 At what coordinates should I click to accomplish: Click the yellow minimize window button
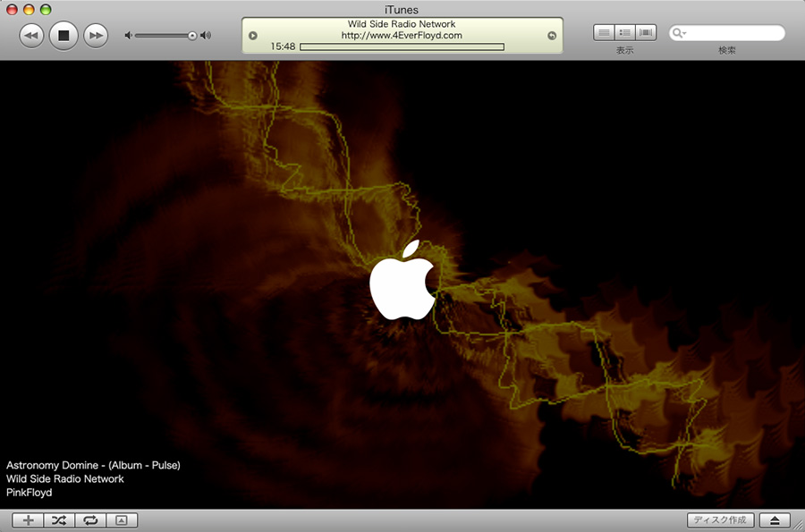point(29,9)
